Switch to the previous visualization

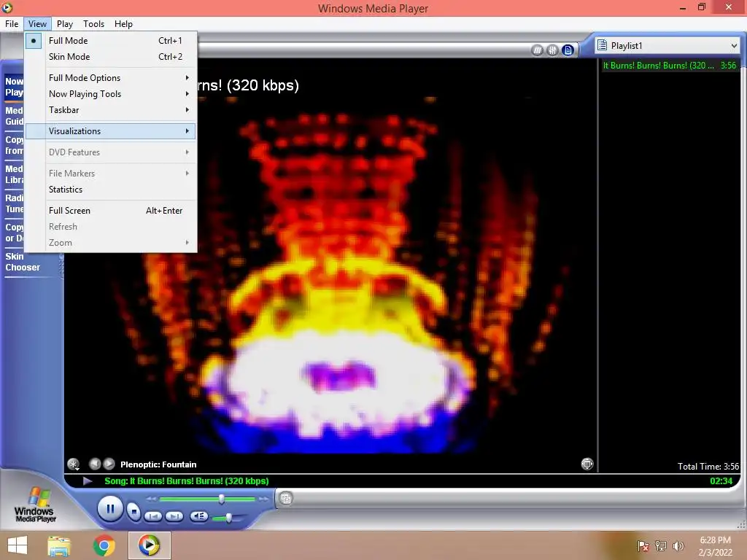pyautogui.click(x=95, y=464)
